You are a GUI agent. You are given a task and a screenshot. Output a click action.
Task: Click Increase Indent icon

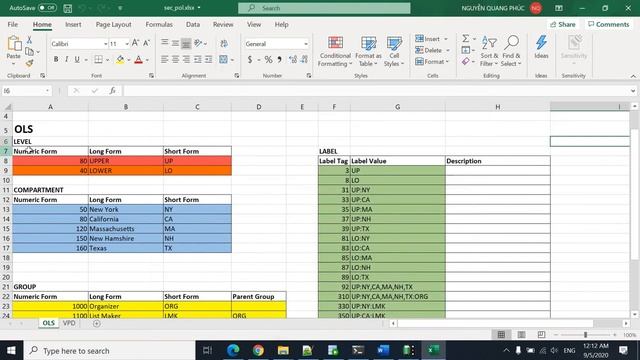[208, 60]
